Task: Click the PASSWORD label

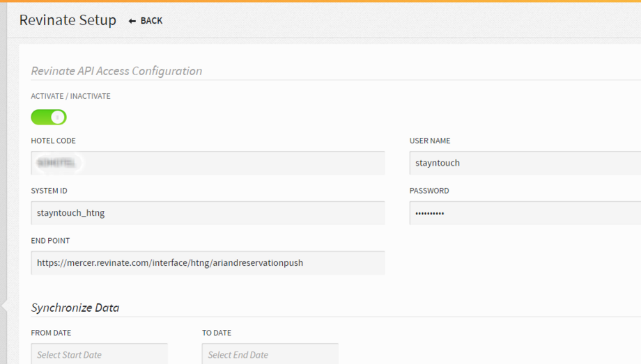Action: tap(429, 191)
